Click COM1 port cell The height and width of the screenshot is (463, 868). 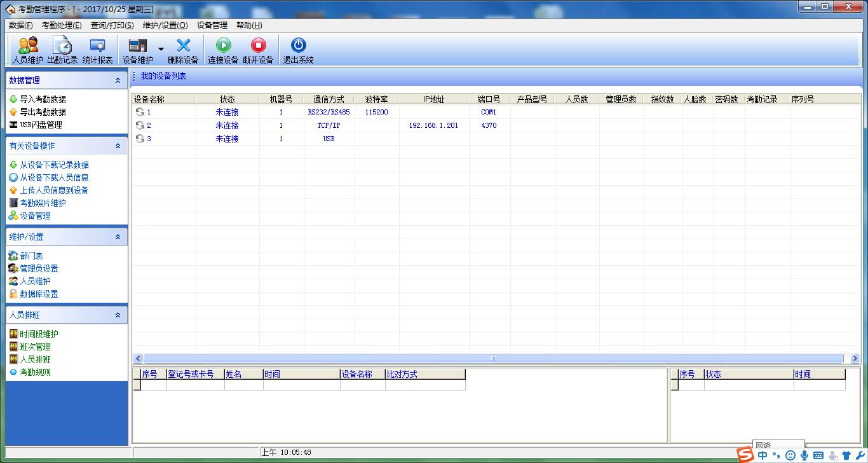click(489, 112)
